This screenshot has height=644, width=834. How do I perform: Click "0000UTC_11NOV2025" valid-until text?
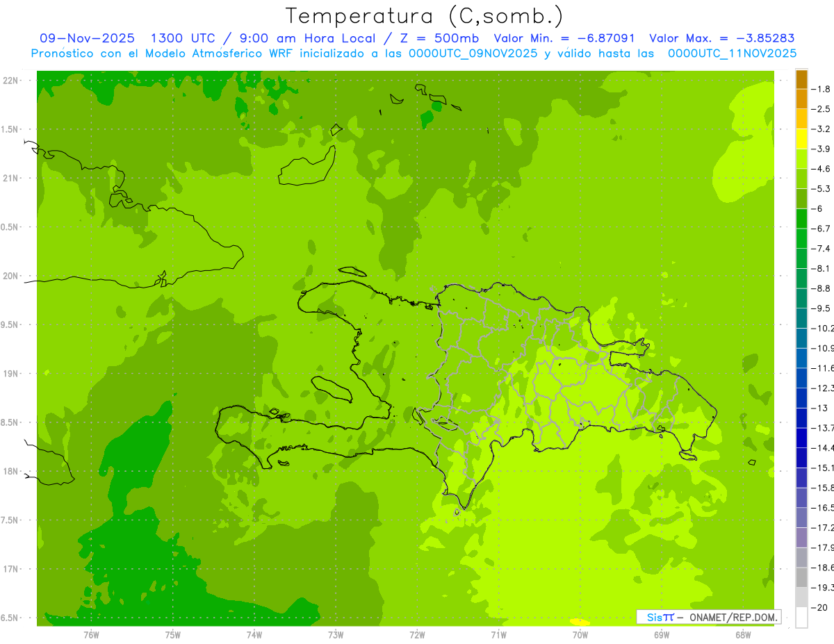pyautogui.click(x=732, y=53)
